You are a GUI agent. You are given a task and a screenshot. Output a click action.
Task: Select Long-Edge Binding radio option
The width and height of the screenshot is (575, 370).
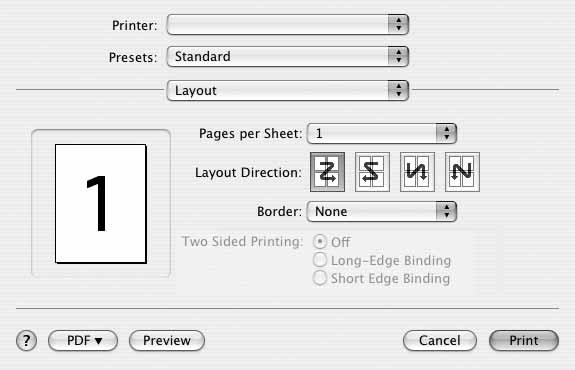[320, 260]
